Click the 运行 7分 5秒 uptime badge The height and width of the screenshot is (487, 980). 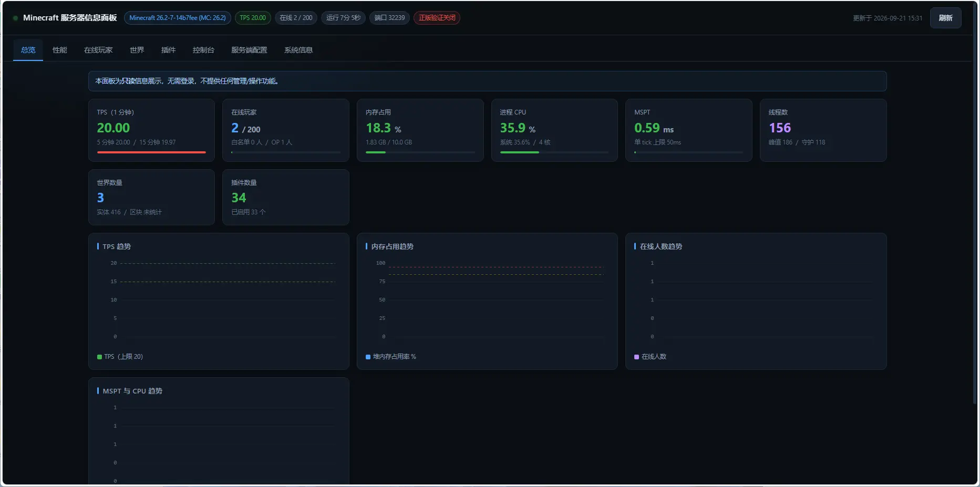(x=343, y=18)
